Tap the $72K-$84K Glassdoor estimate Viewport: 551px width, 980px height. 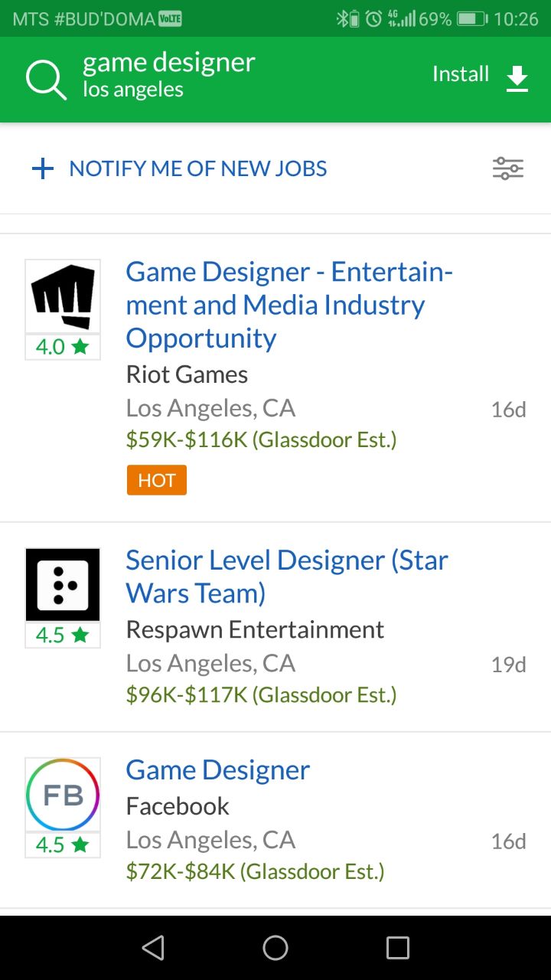pos(256,871)
